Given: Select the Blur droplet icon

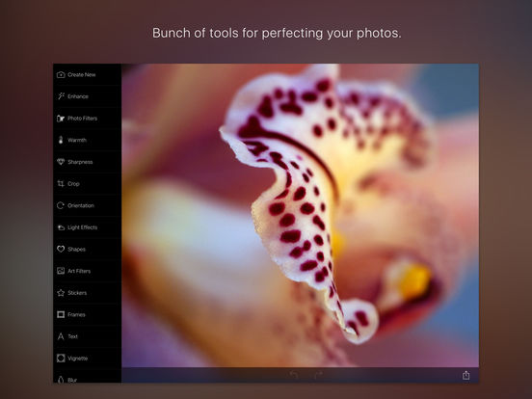Looking at the screenshot, I should (61, 380).
